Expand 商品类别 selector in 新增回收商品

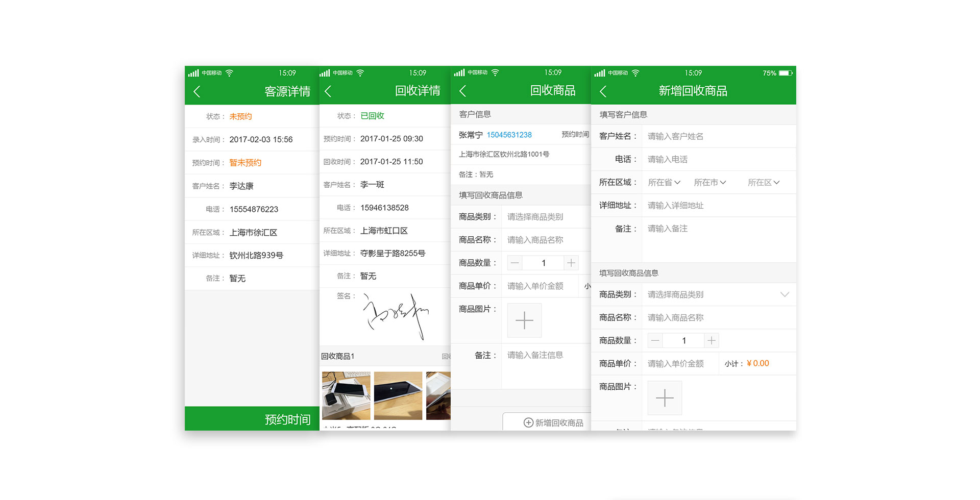[785, 294]
